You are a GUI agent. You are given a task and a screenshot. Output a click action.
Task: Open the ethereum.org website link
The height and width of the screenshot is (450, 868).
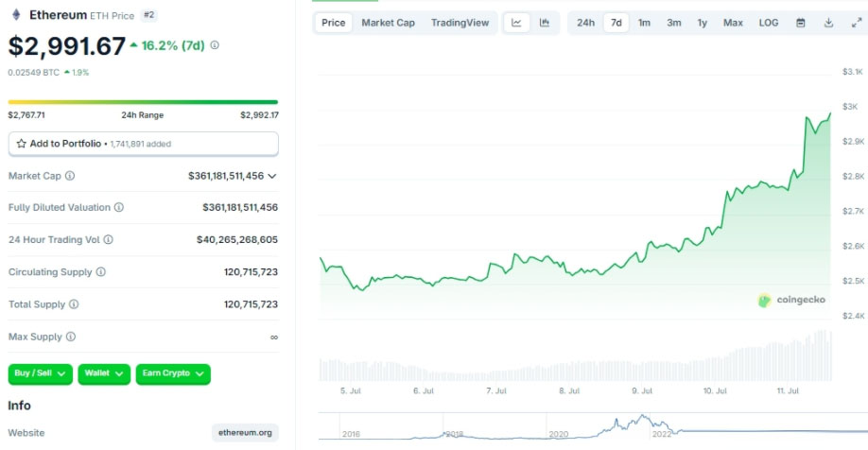pos(245,433)
